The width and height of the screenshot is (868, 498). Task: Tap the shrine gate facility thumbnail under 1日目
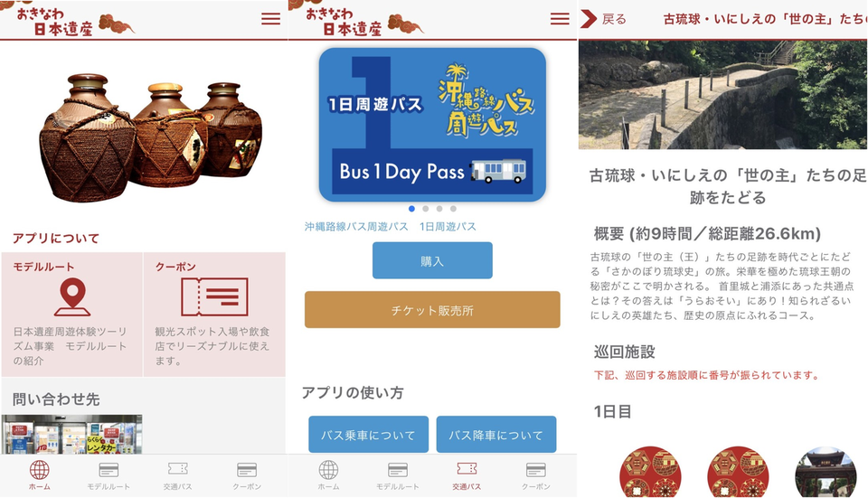click(825, 472)
